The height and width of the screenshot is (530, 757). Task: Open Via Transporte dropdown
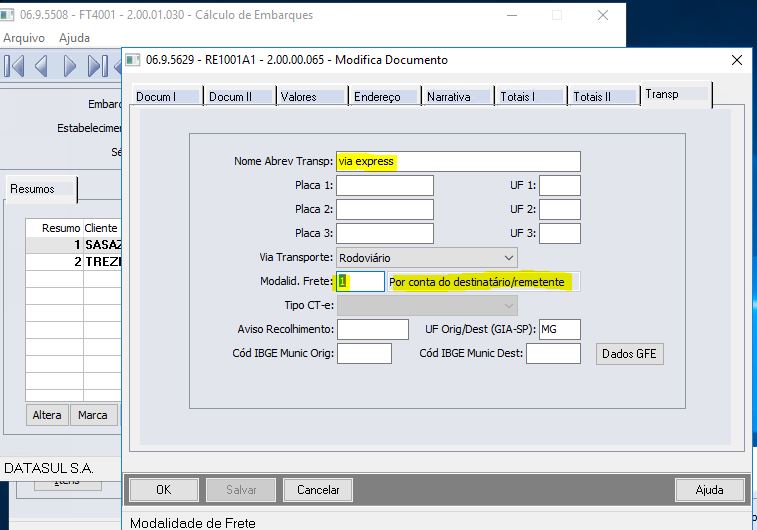[508, 258]
